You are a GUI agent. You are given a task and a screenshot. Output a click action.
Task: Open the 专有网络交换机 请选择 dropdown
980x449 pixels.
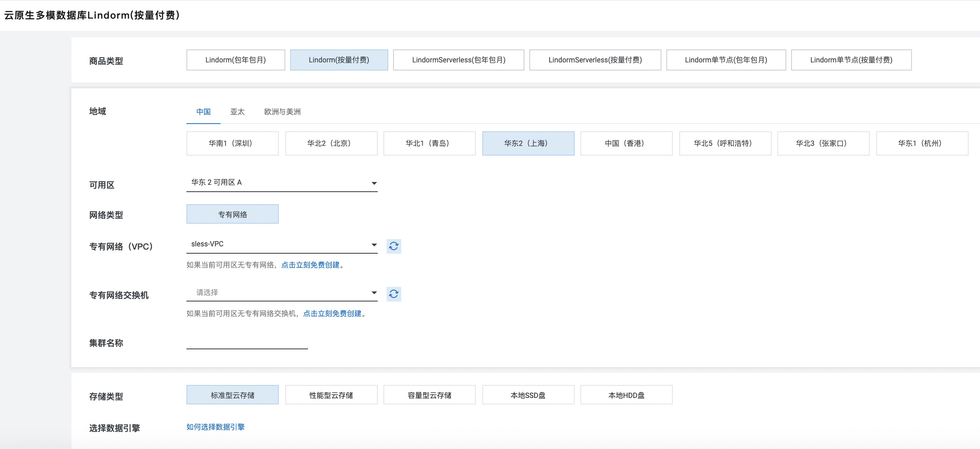tap(282, 293)
